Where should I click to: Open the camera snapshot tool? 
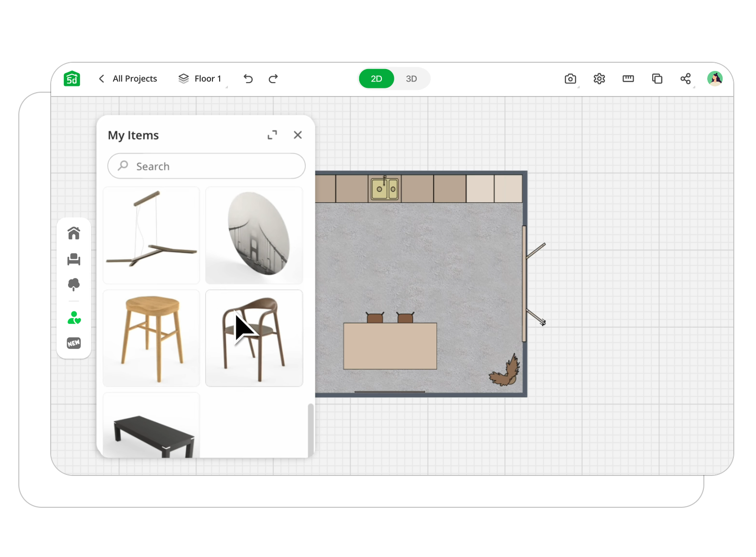pos(570,79)
